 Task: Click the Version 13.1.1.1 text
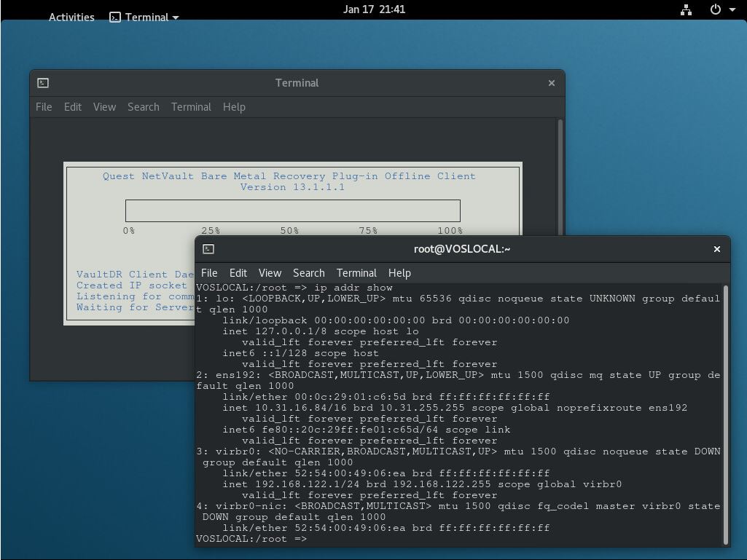(292, 187)
